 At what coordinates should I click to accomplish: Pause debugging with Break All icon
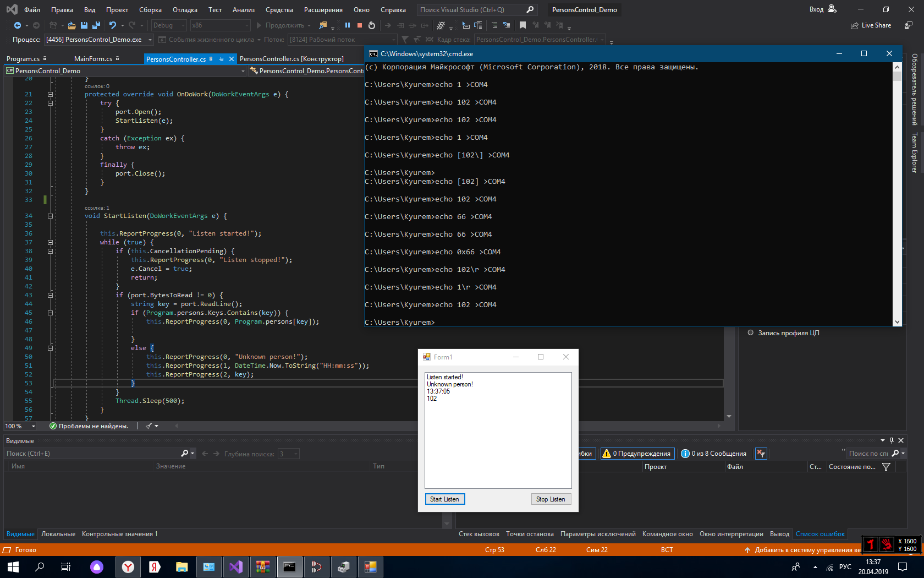point(348,25)
